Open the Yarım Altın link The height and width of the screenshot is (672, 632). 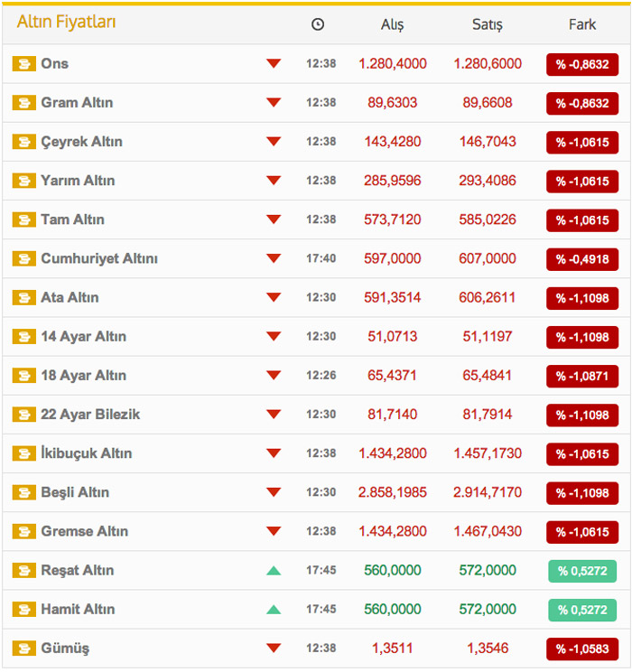pos(78,181)
